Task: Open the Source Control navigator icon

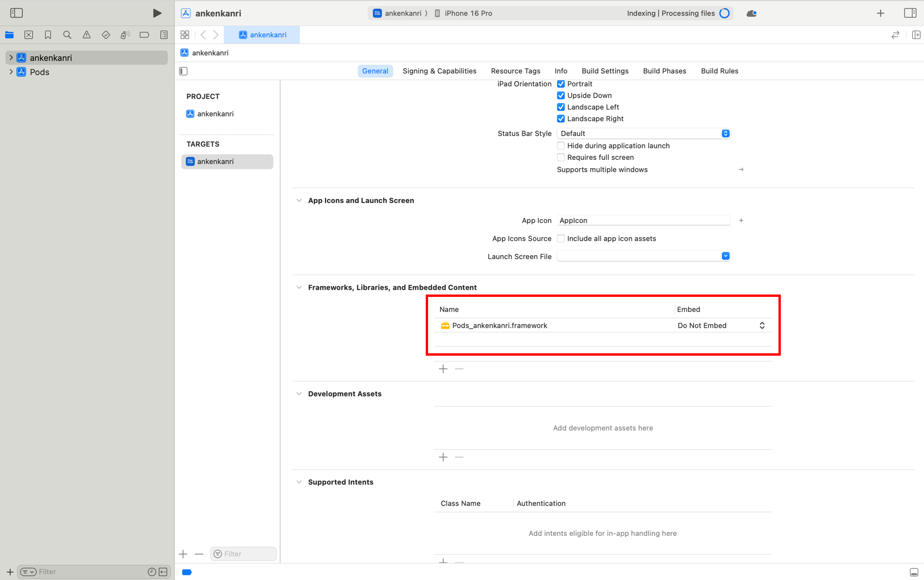Action: (28, 35)
